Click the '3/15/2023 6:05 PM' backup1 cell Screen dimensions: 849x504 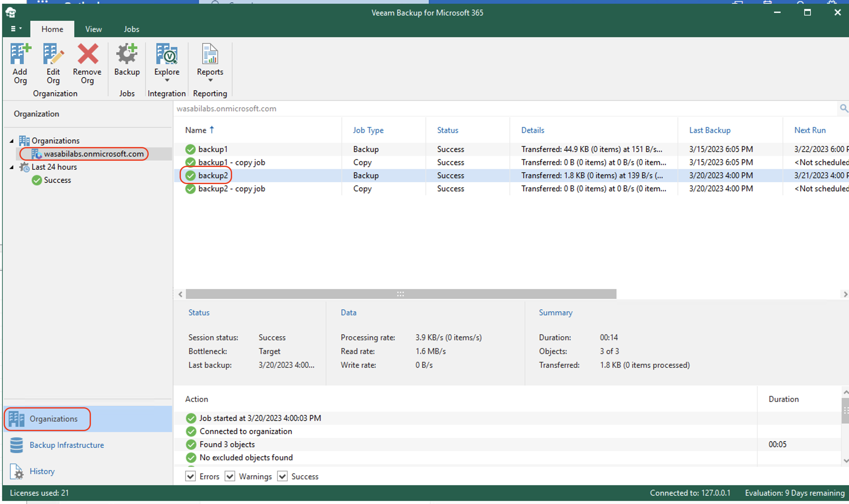pyautogui.click(x=721, y=149)
